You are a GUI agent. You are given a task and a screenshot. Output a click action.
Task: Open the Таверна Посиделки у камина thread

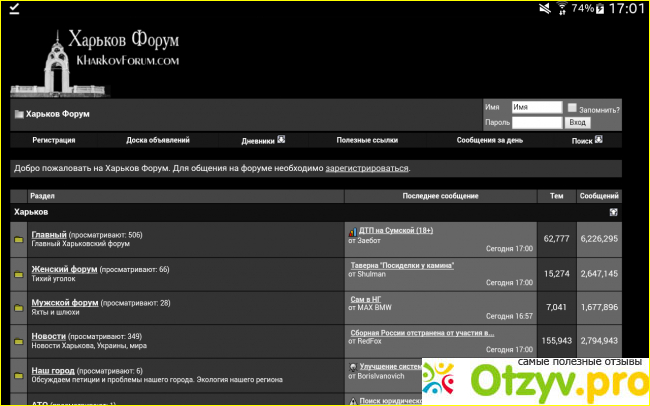click(x=401, y=265)
